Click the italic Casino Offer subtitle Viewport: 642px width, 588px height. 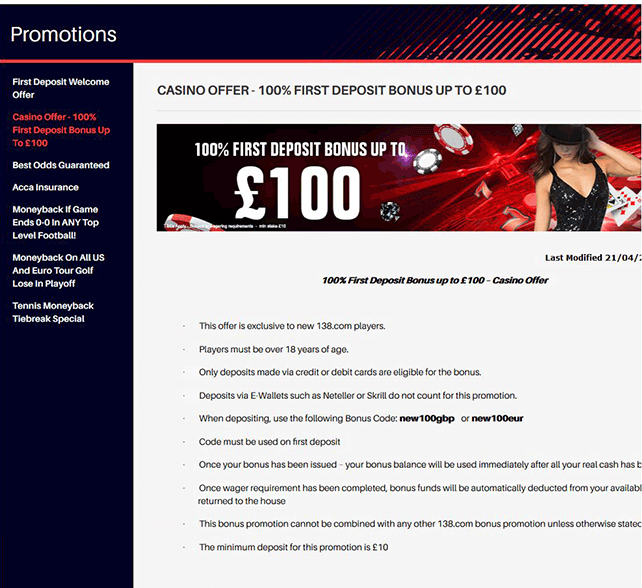click(435, 280)
